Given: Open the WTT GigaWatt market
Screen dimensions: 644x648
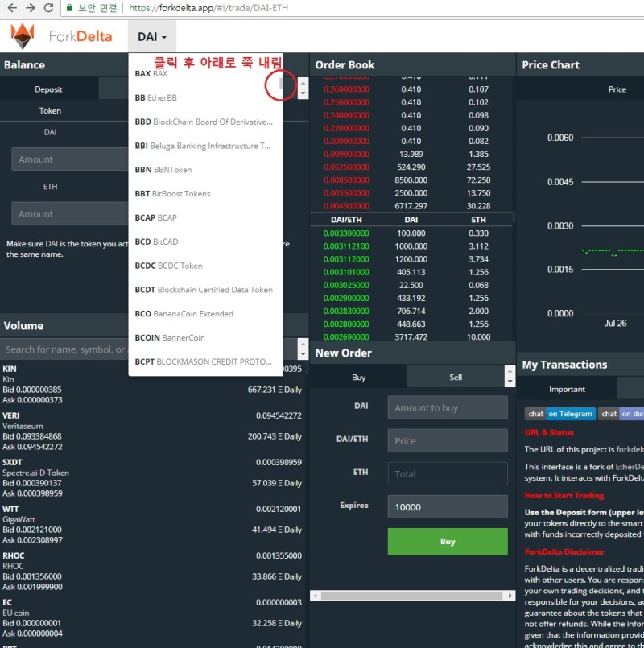Looking at the screenshot, I should [152, 524].
